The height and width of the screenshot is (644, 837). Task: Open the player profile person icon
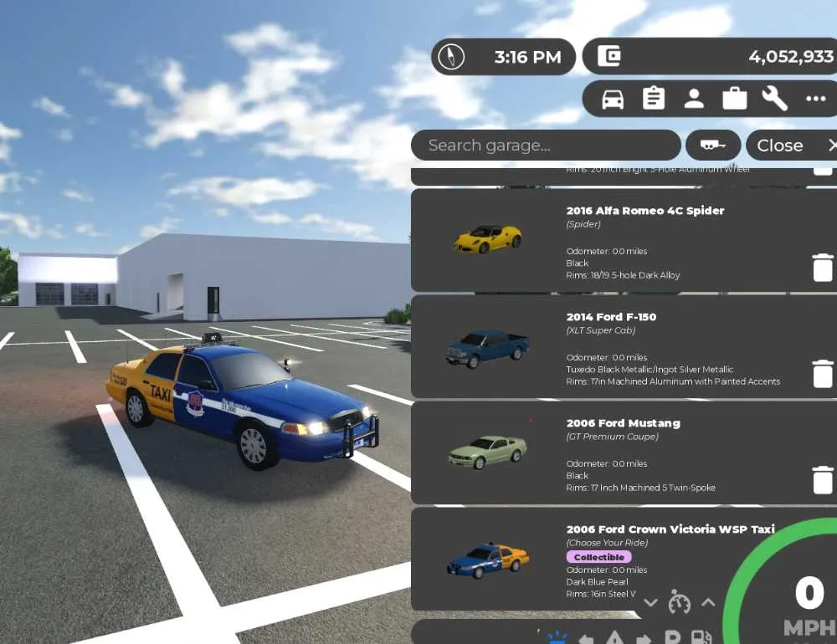[x=694, y=99]
